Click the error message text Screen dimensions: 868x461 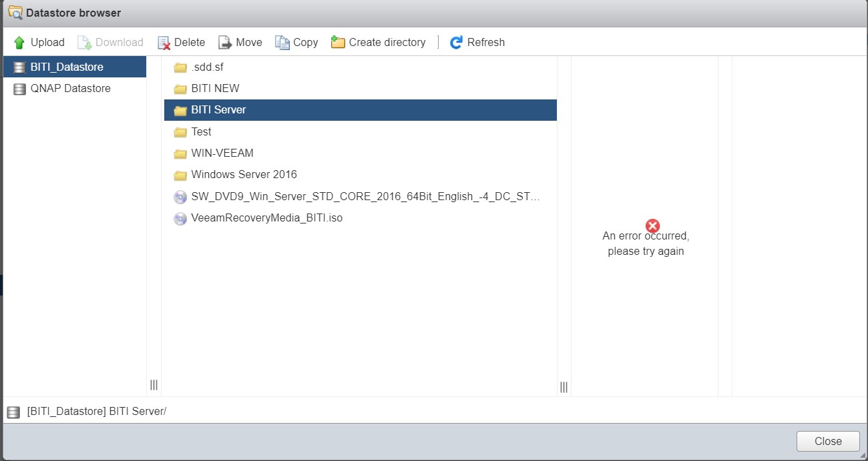pos(646,244)
